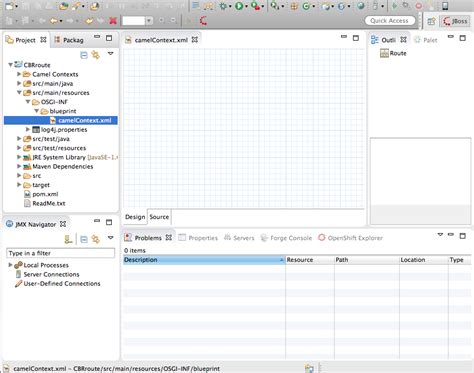Open the Palette tab
The width and height of the screenshot is (474, 373).
coord(426,40)
